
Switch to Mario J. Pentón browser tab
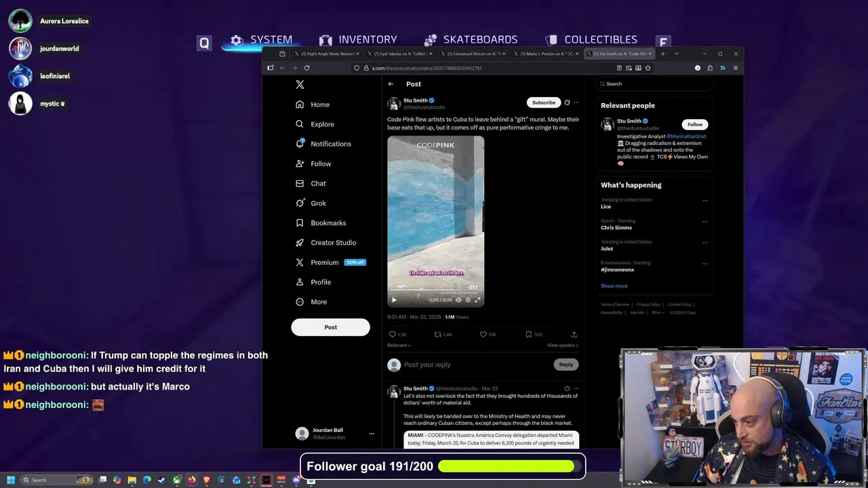pyautogui.click(x=547, y=54)
